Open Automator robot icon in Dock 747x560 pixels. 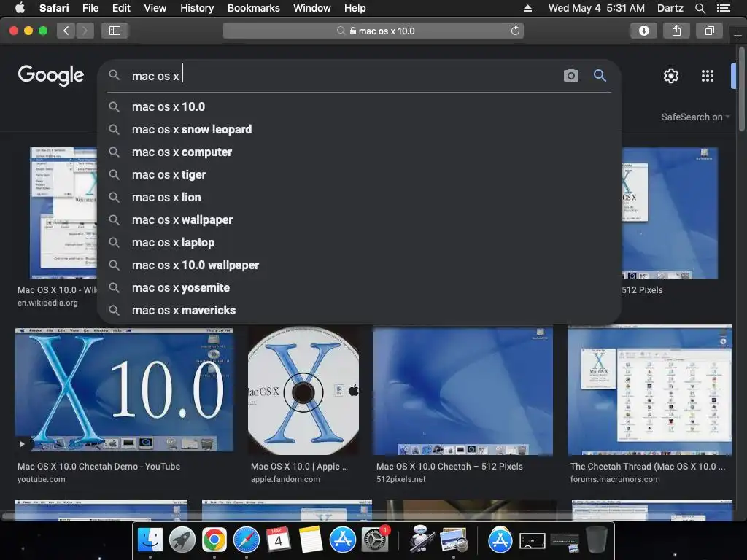click(x=422, y=540)
